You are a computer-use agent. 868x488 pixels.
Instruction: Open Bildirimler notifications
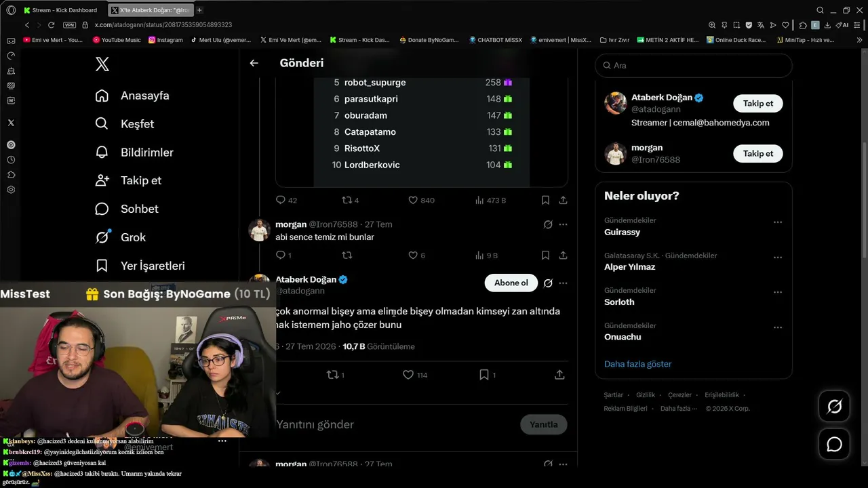134,152
